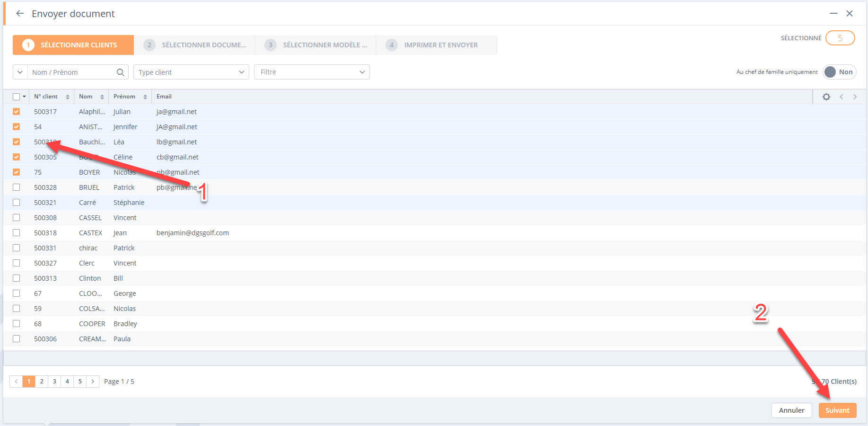868x426 pixels.
Task: Open the Type client dropdown
Action: coord(191,72)
